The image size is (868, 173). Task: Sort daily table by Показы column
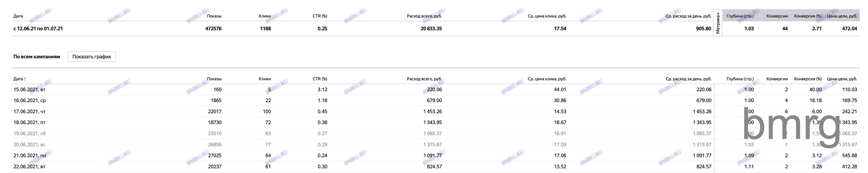214,79
